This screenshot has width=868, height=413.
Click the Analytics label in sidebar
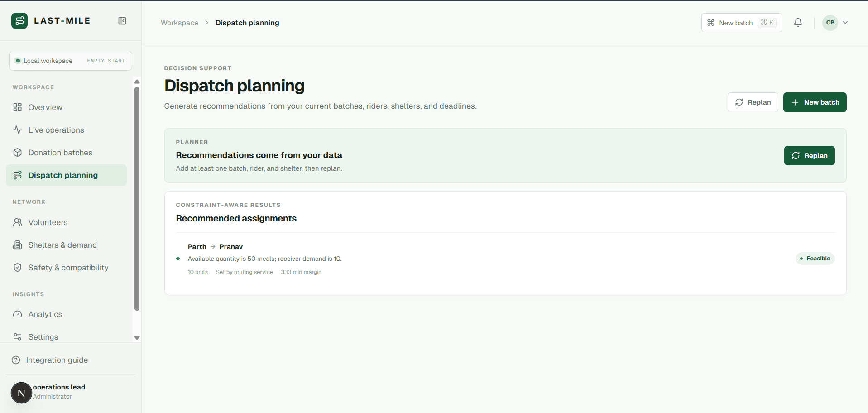(45, 314)
